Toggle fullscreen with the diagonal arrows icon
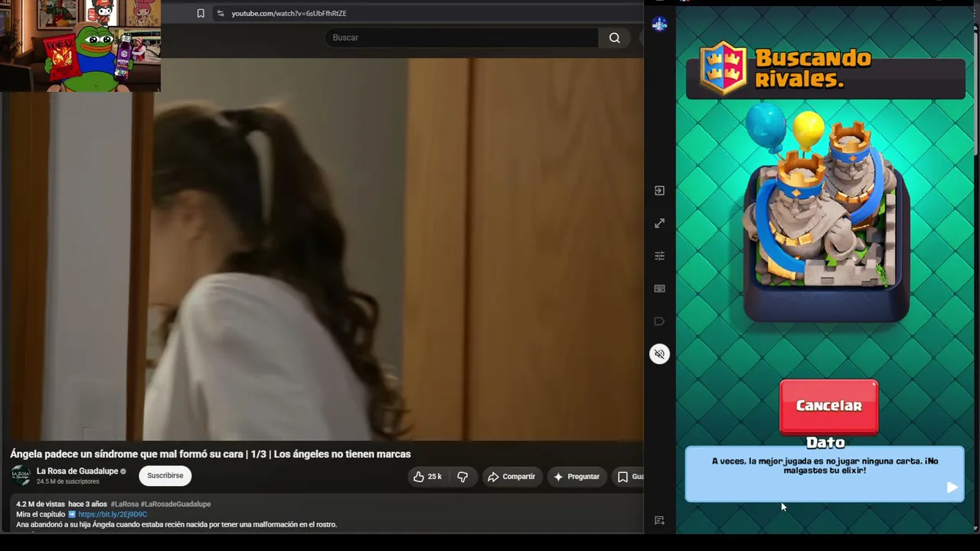 click(x=659, y=223)
